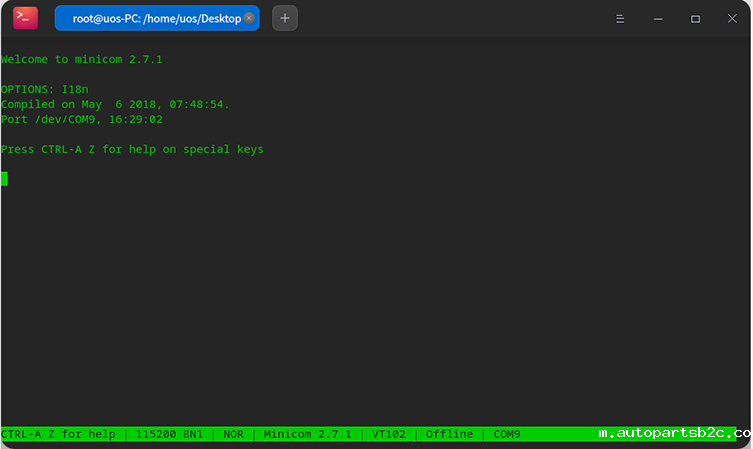This screenshot has width=753, height=449.
Task: Click the green terminal cursor block
Action: pyautogui.click(x=4, y=179)
